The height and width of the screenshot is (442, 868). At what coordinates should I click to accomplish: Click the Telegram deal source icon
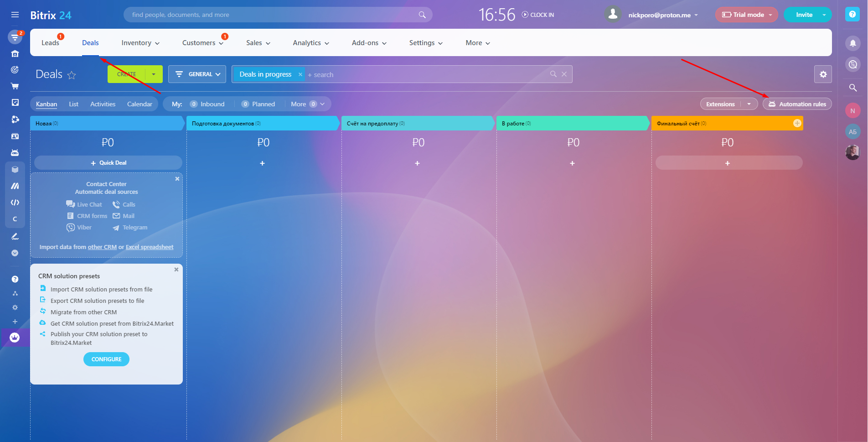click(x=116, y=228)
